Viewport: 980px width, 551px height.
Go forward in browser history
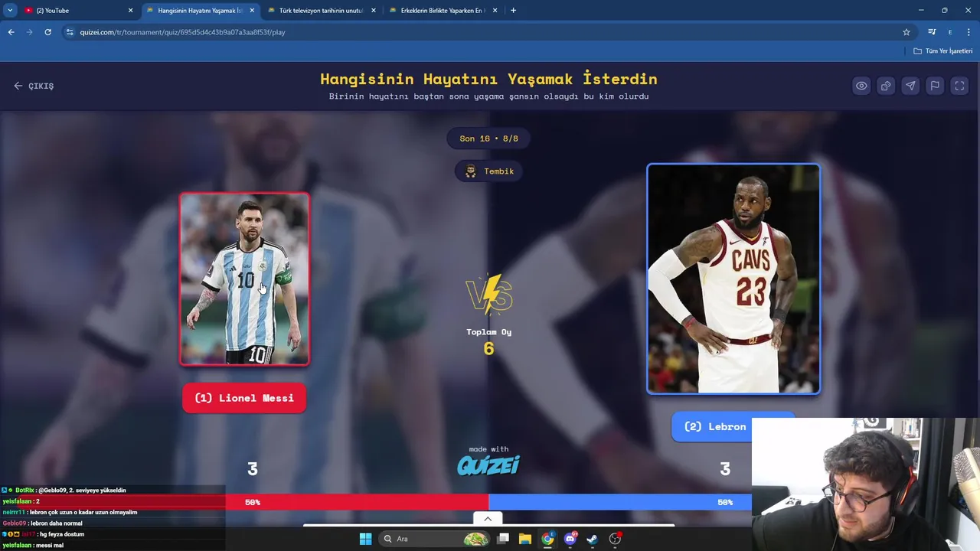point(29,32)
